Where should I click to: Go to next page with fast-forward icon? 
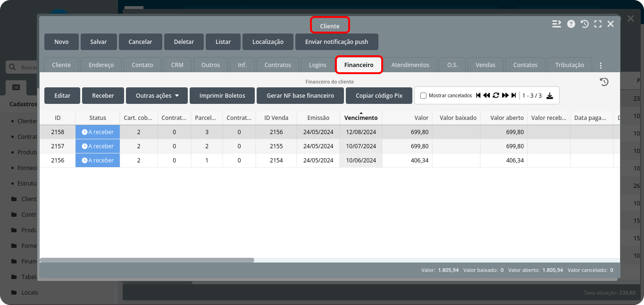pos(505,95)
